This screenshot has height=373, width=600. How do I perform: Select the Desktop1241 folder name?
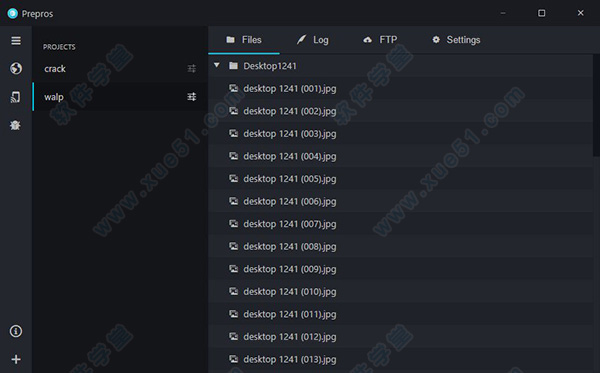tap(270, 66)
